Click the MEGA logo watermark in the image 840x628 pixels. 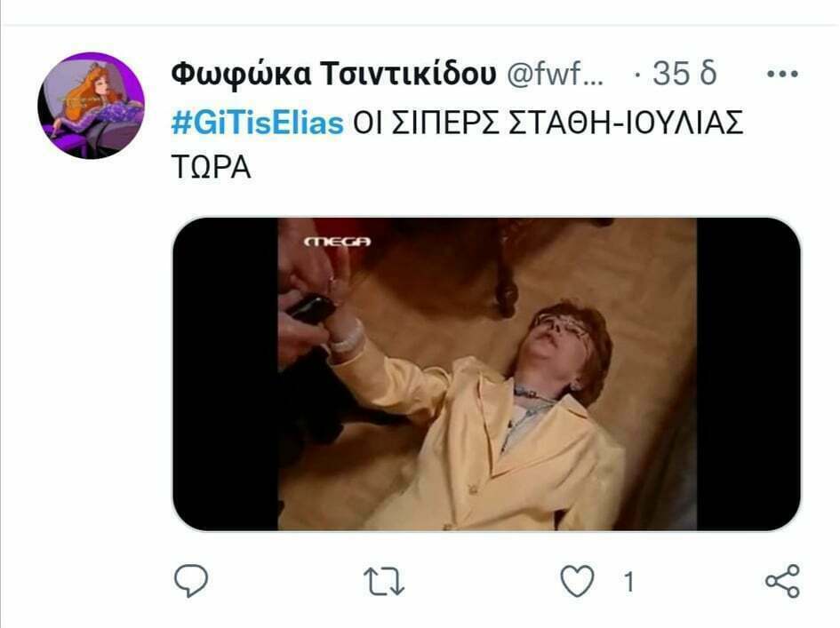point(338,242)
